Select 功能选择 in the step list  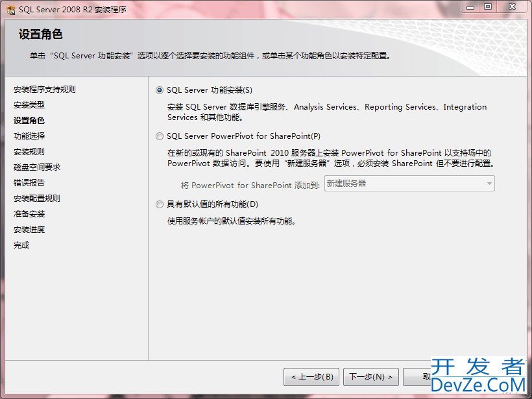click(29, 136)
